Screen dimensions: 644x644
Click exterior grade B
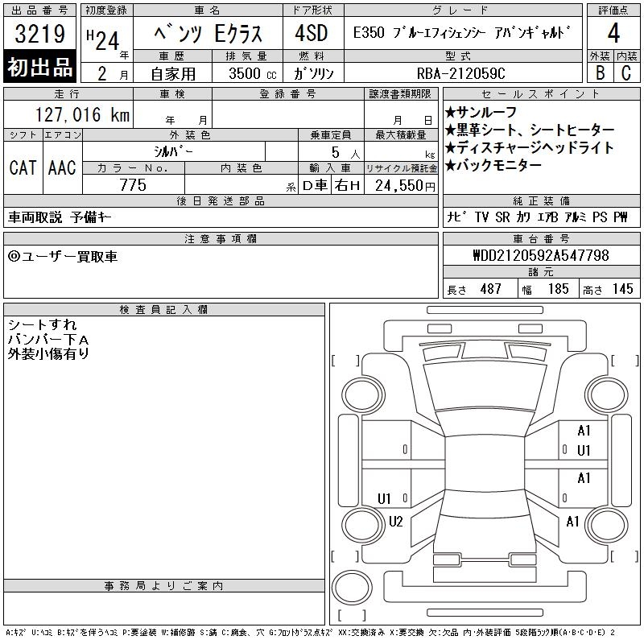(x=600, y=72)
